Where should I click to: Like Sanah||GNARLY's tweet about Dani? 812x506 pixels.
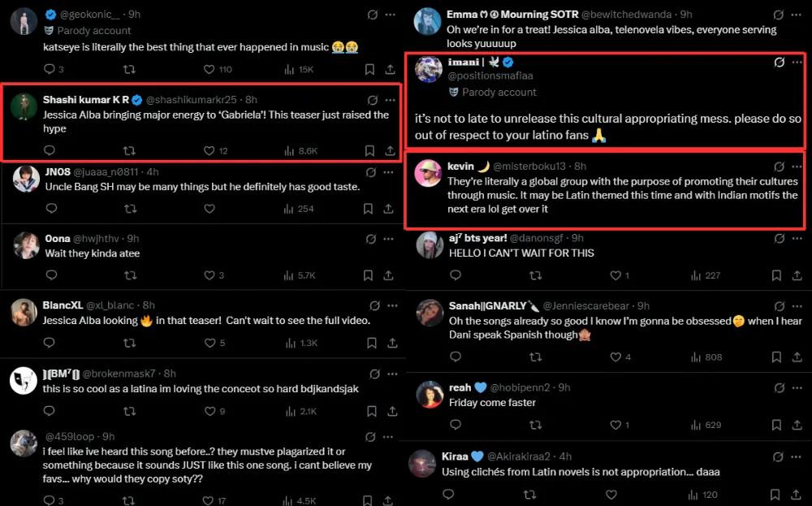click(615, 357)
